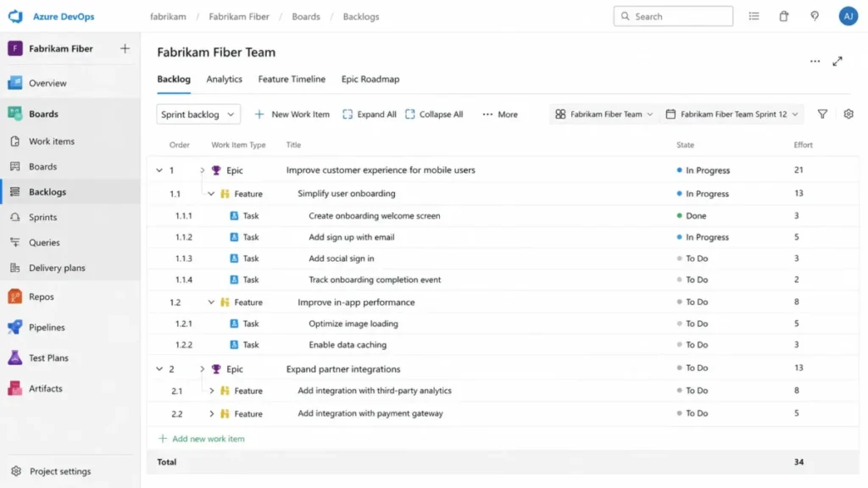
Task: Open task Optimize image loading
Action: (353, 324)
